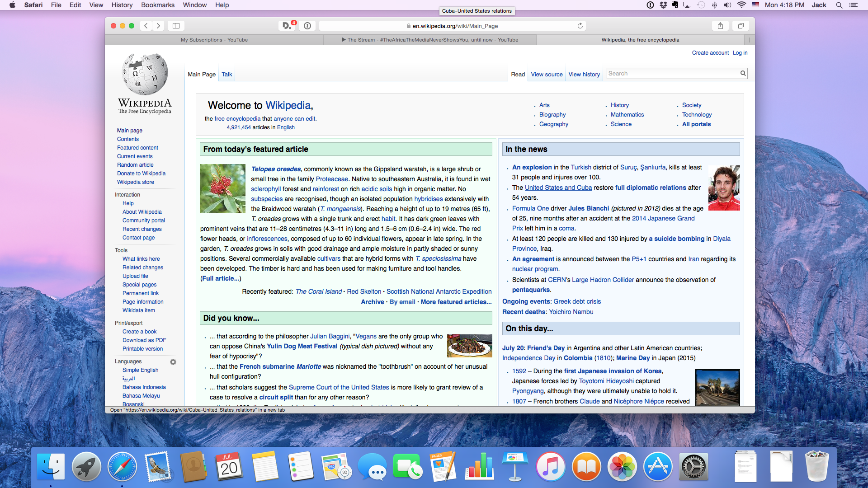
Task: Show the Safari sidebar
Action: pyautogui.click(x=176, y=26)
